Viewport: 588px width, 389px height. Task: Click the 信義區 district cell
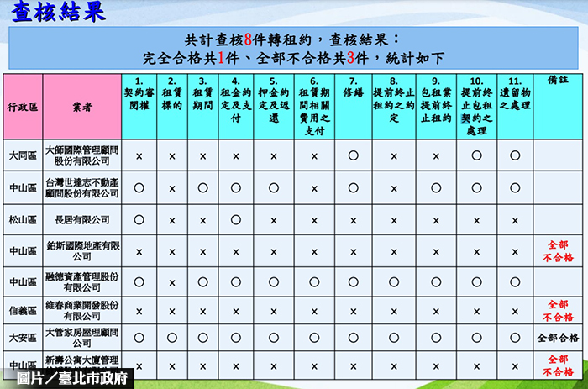[x=23, y=310]
